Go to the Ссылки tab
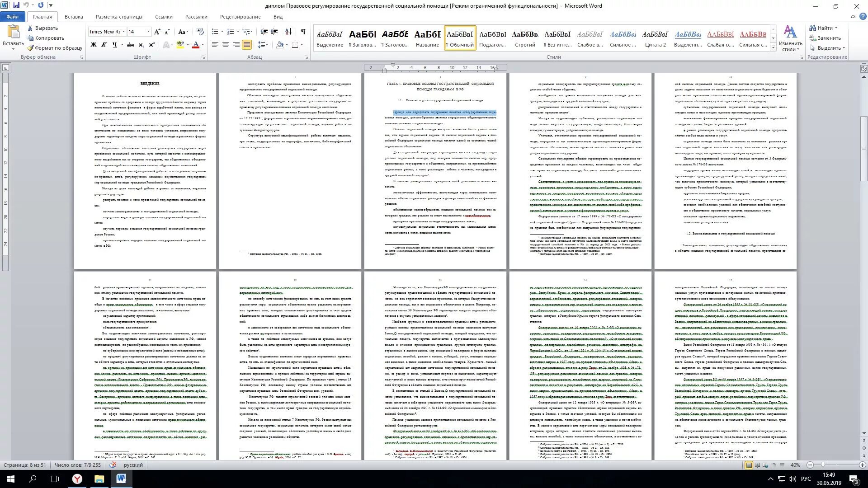Viewport: 868px width, 488px height. point(164,17)
